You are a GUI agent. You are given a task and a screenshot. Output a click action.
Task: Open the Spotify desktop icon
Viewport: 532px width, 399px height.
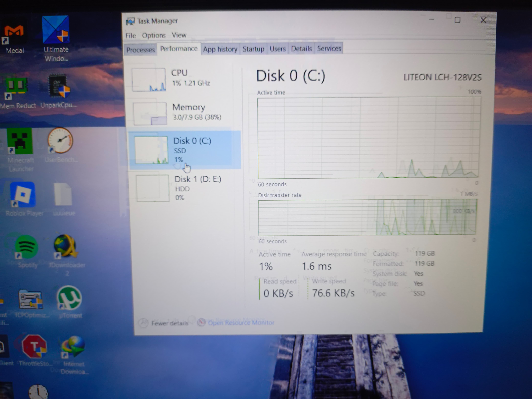coord(26,247)
